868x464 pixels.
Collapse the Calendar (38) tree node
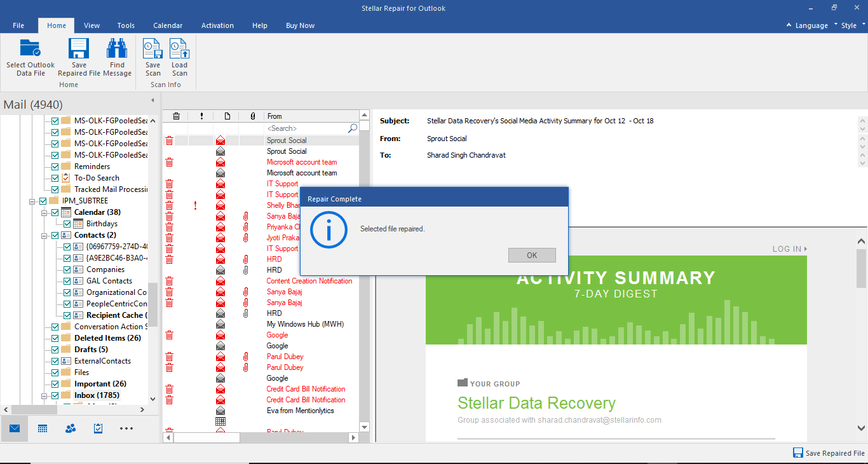pyautogui.click(x=44, y=212)
